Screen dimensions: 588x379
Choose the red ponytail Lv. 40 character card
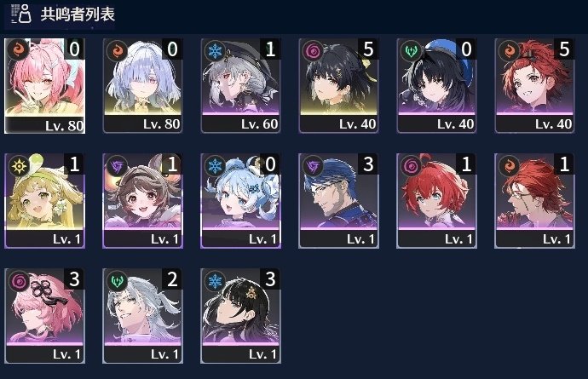[534, 86]
